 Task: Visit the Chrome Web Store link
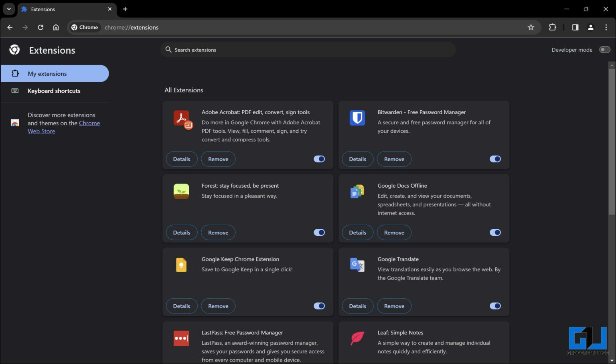coord(41,131)
